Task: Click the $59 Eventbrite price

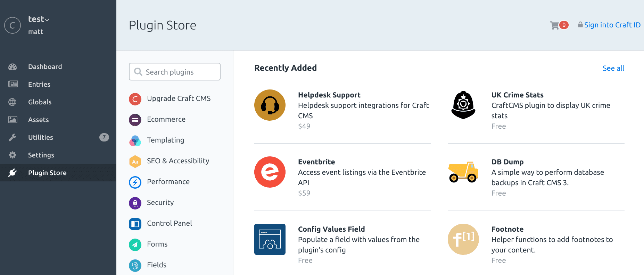Action: click(x=304, y=193)
